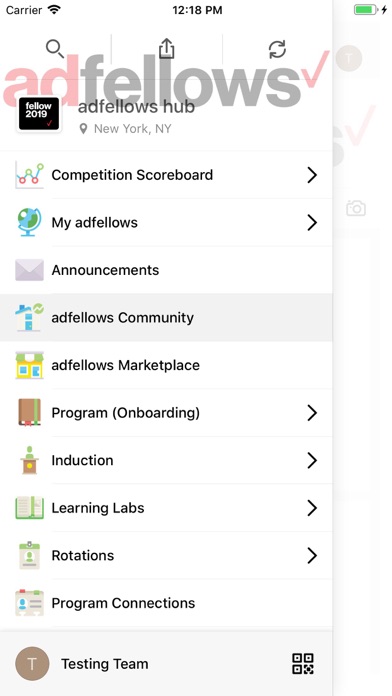The image size is (392, 696).
Task: Open Program Connections item
Action: (166, 603)
